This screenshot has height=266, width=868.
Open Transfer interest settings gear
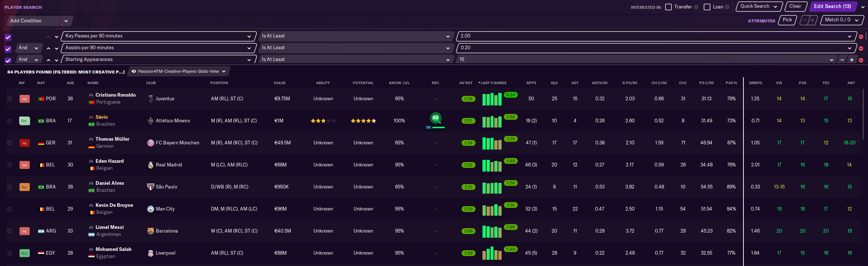click(x=696, y=7)
